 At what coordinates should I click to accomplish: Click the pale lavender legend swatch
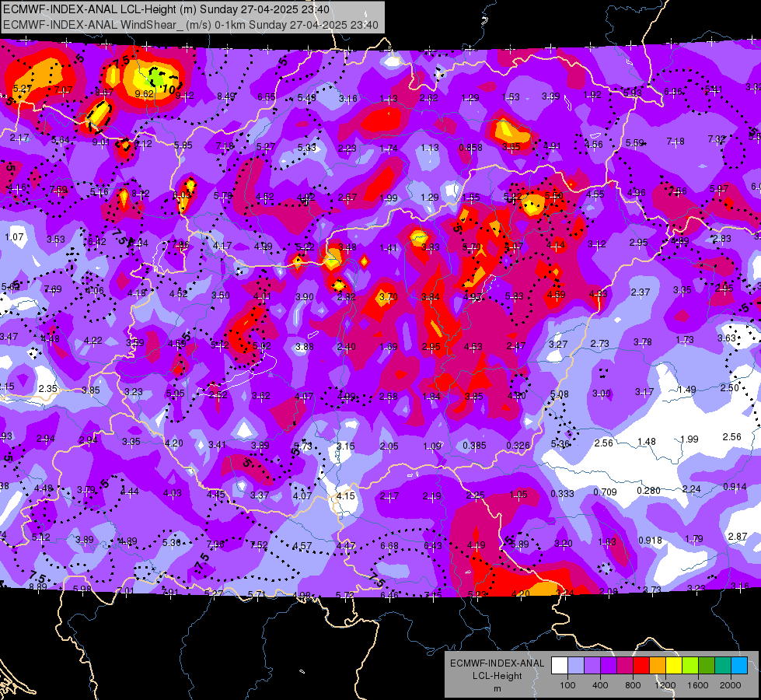coord(576,666)
